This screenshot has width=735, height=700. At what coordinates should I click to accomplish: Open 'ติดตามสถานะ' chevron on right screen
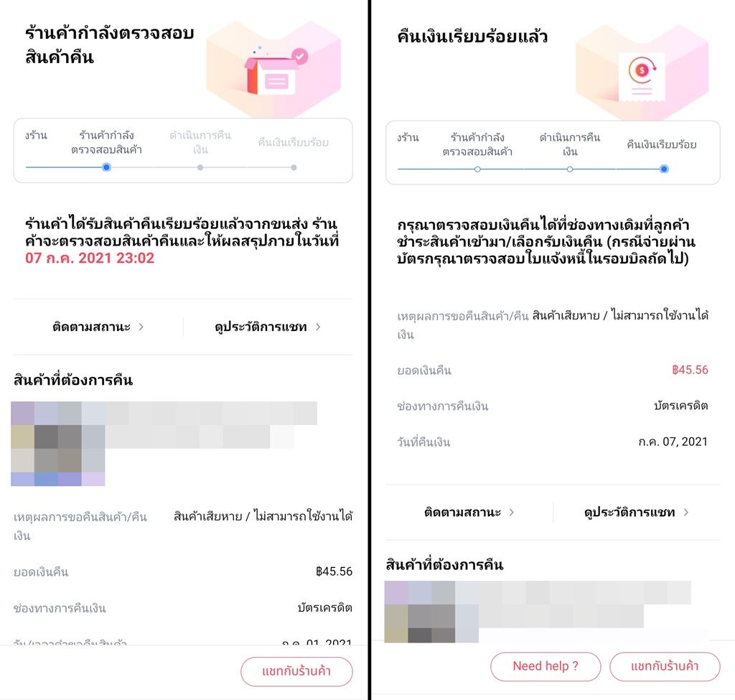tap(511, 512)
